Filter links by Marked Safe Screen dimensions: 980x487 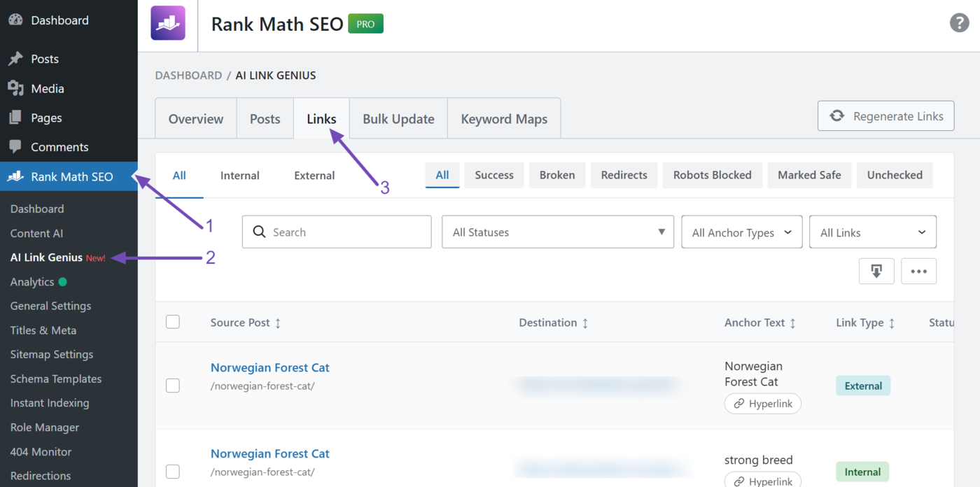pyautogui.click(x=809, y=175)
